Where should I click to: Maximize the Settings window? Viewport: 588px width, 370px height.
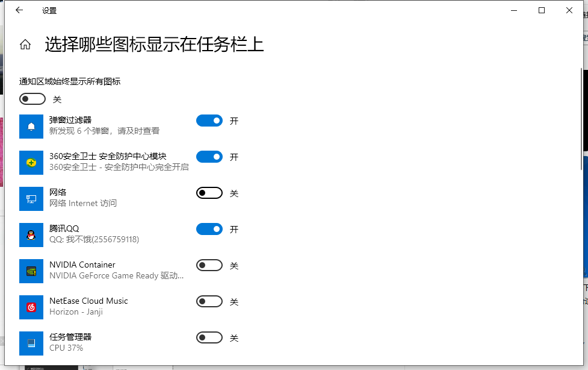542,10
